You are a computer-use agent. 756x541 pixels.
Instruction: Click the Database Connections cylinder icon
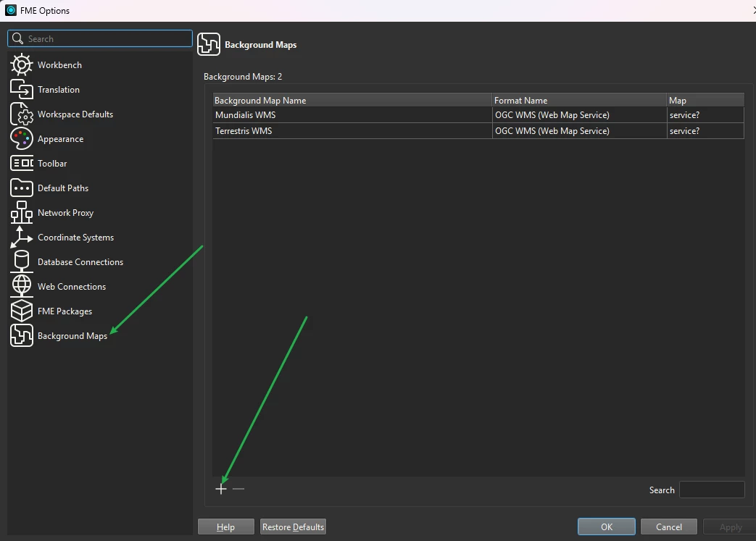coord(22,261)
